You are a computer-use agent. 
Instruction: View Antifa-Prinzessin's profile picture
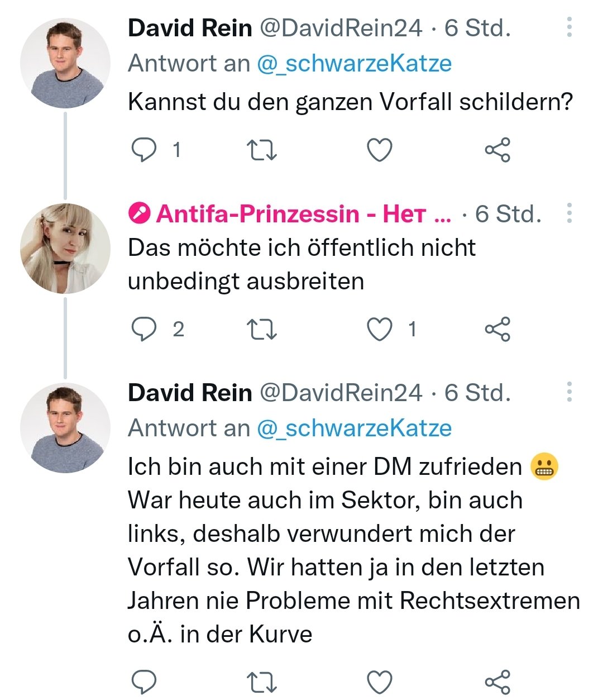click(65, 249)
